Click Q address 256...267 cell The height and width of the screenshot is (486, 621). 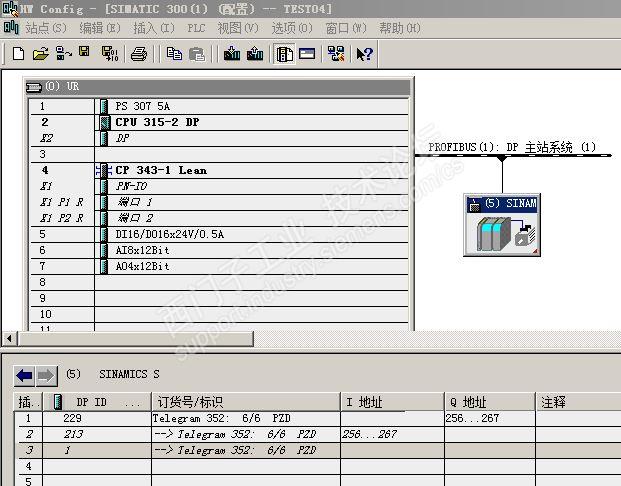coord(490,418)
